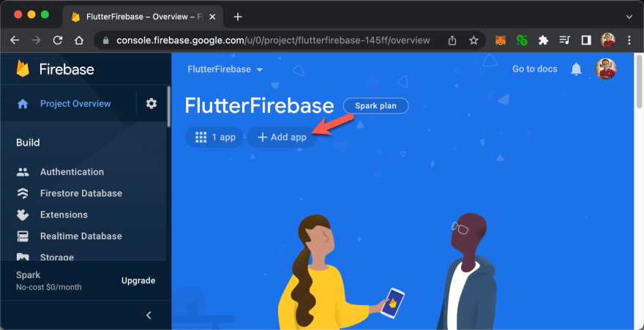Open the MetaMask fox extension
Screen dimensions: 644x330
[501, 40]
